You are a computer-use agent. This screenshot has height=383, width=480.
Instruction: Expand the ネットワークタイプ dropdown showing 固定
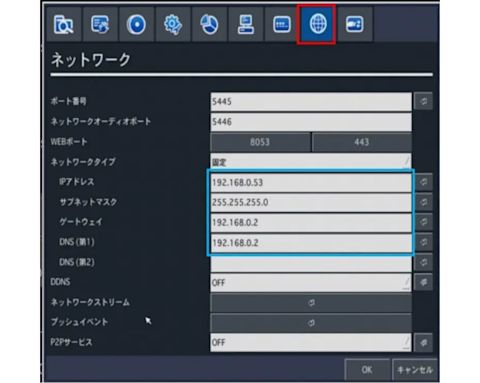click(311, 161)
